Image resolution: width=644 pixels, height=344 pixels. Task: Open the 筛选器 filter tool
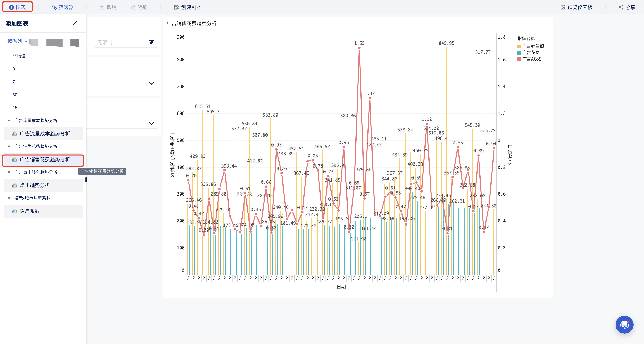63,7
